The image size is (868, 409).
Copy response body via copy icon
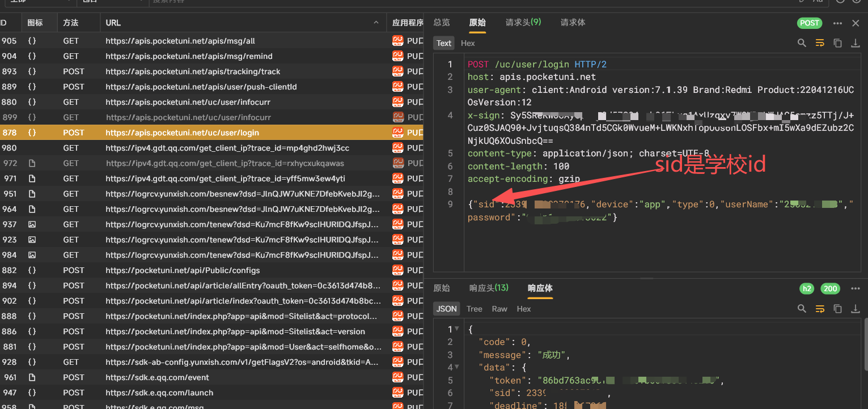[837, 309]
